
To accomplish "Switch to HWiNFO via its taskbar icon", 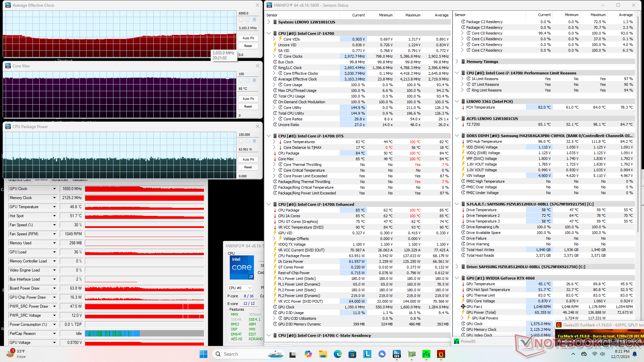I will tap(396, 354).
